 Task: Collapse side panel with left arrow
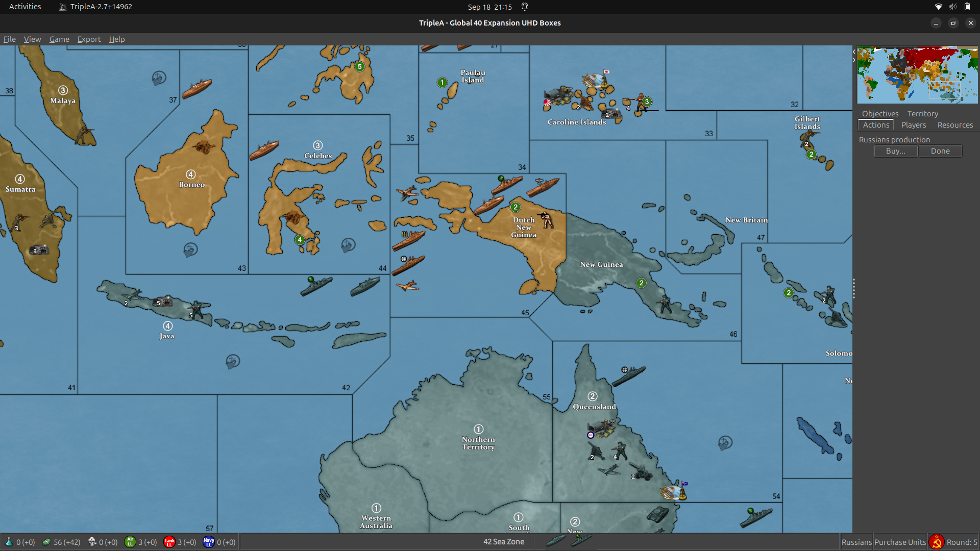tap(854, 52)
